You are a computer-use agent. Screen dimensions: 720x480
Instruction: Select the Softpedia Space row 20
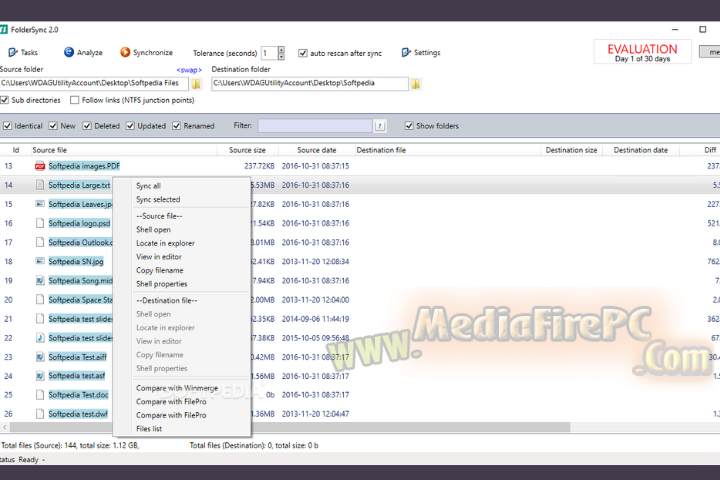(80, 299)
